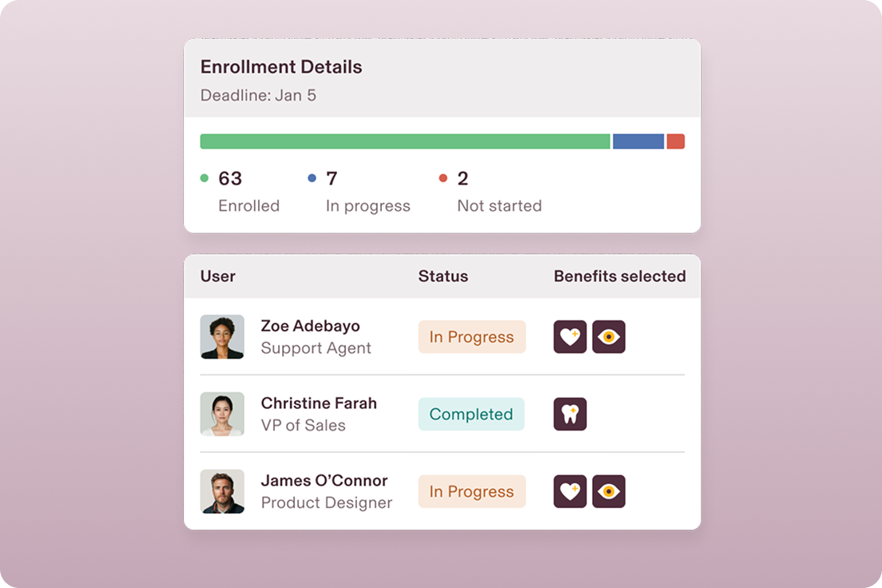
Task: Click the Enrollment Details heading
Action: (x=281, y=66)
